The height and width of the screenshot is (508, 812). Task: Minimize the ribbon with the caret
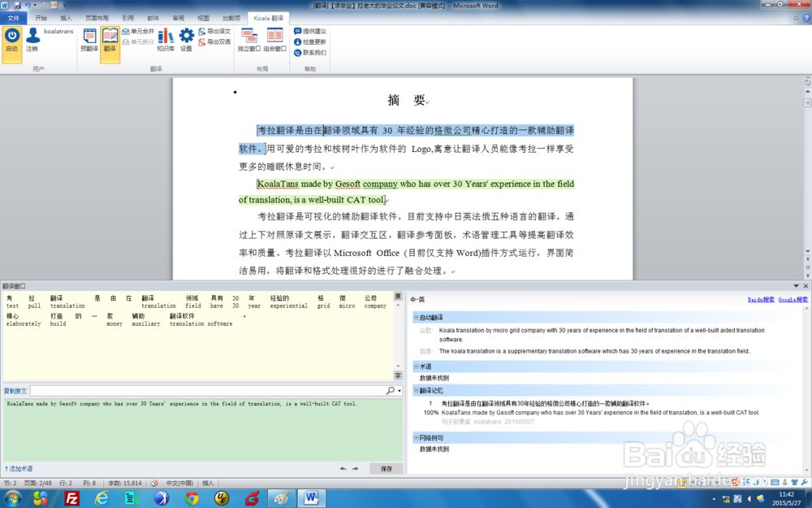[x=797, y=18]
